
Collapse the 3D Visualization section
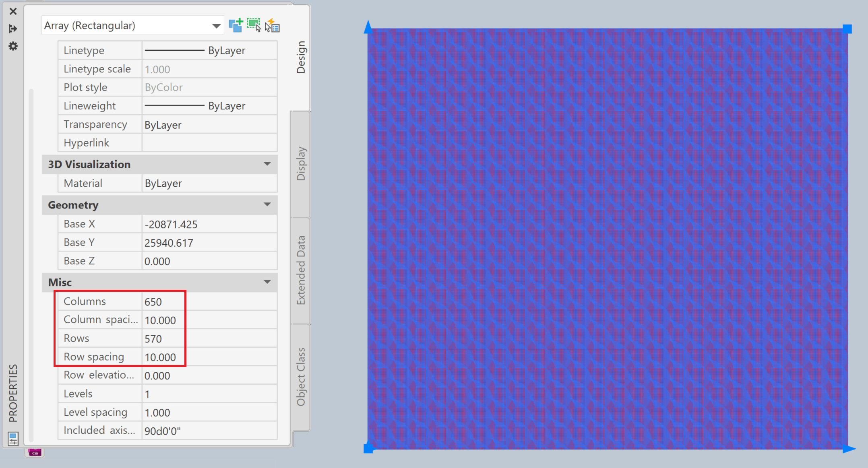pyautogui.click(x=267, y=164)
